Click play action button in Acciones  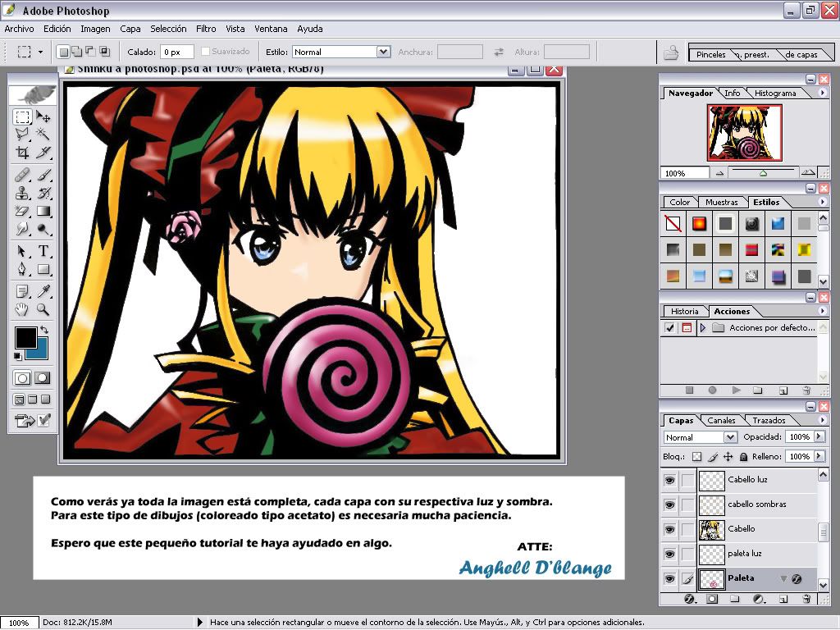click(x=737, y=390)
